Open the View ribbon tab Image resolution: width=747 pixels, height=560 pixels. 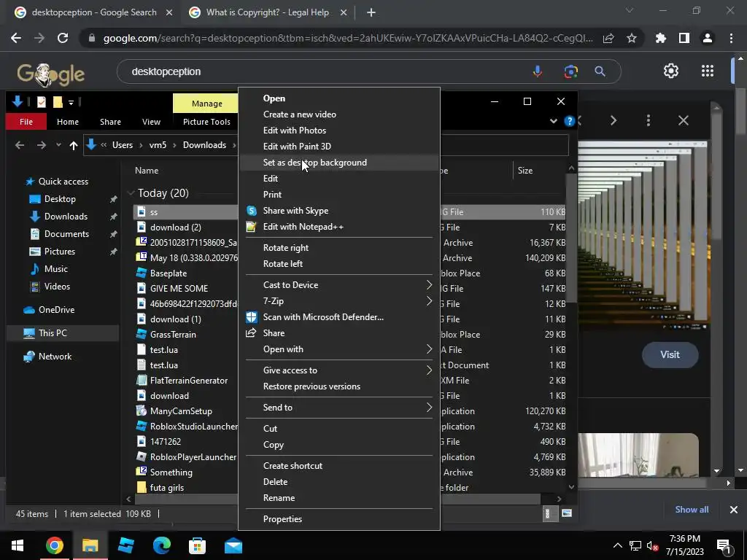pyautogui.click(x=151, y=122)
